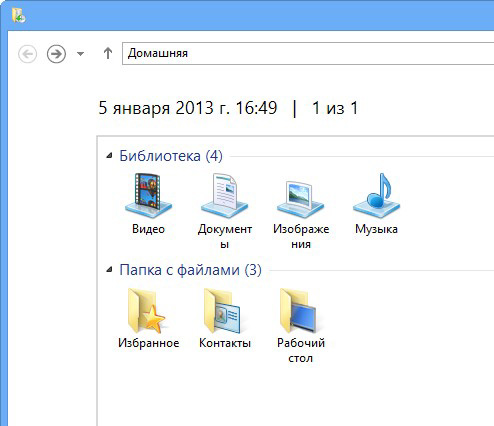The height and width of the screenshot is (426, 494).
Task: Select the Избранное folder icon
Action: click(x=147, y=310)
